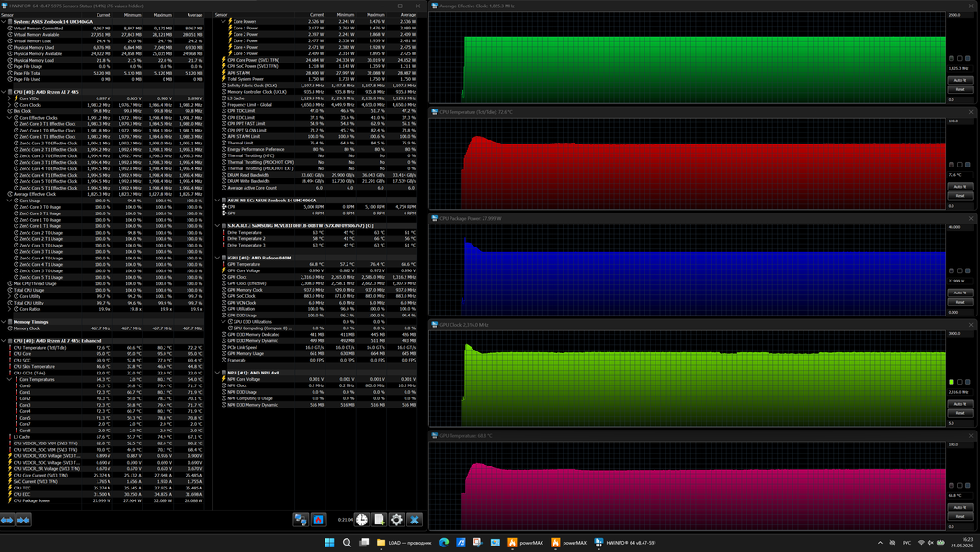Expand the Core Ratios row
The image size is (980, 552).
click(9, 309)
